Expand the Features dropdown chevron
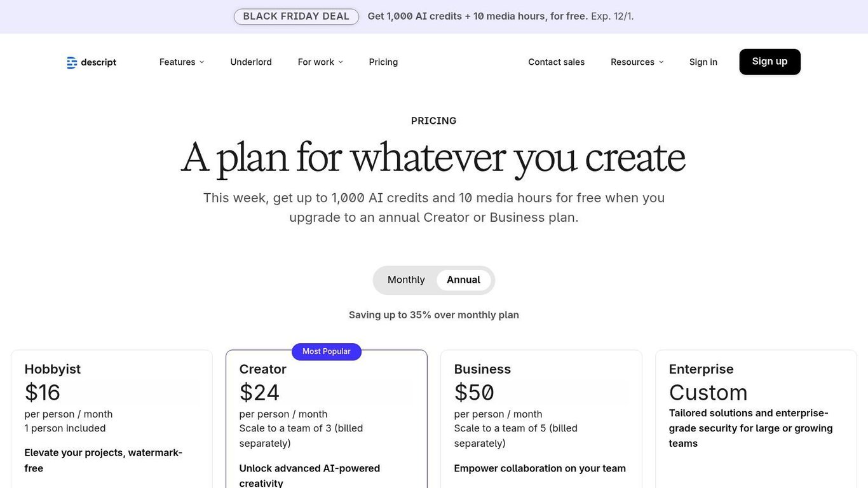The width and height of the screenshot is (868, 488). 202,62
